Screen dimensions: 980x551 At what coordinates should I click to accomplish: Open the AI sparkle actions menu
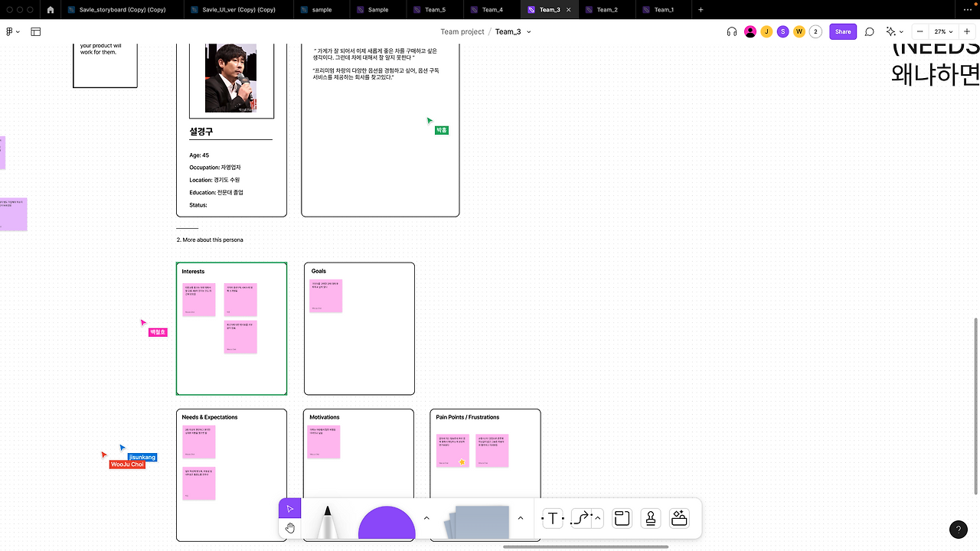tap(893, 31)
